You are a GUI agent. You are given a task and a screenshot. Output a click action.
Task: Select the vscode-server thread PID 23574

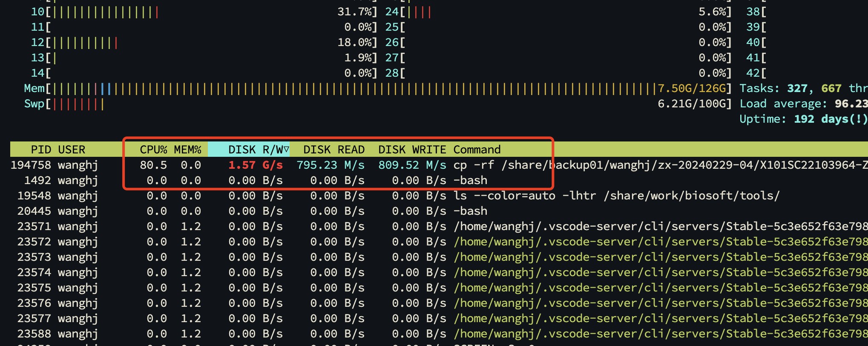point(439,272)
